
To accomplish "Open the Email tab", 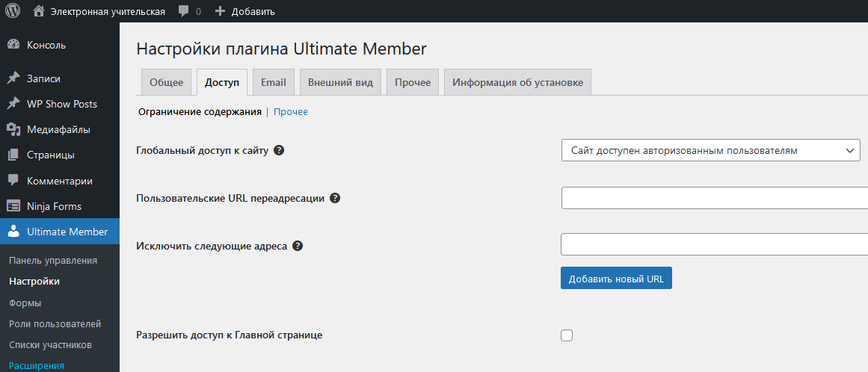I will point(274,82).
